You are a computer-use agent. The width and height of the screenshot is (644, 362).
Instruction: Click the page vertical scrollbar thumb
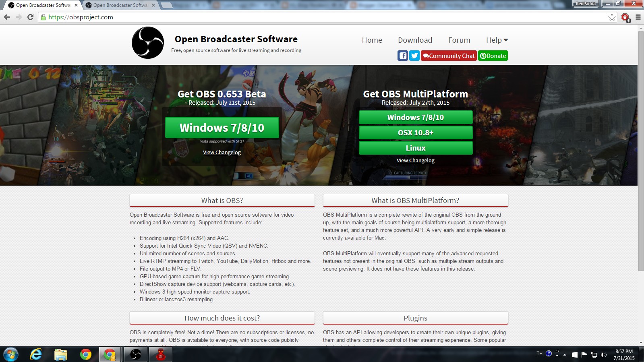pos(641,151)
